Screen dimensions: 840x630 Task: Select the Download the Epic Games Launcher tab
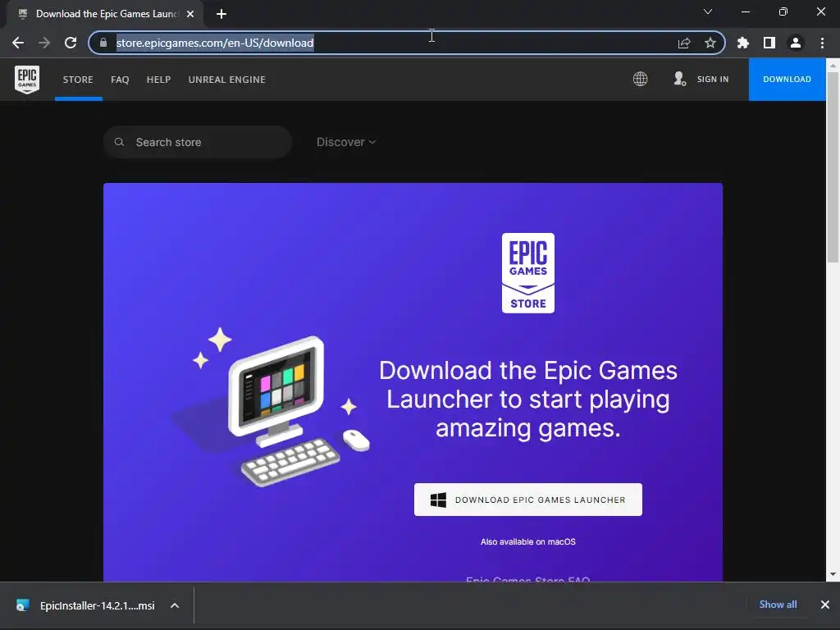pos(105,14)
